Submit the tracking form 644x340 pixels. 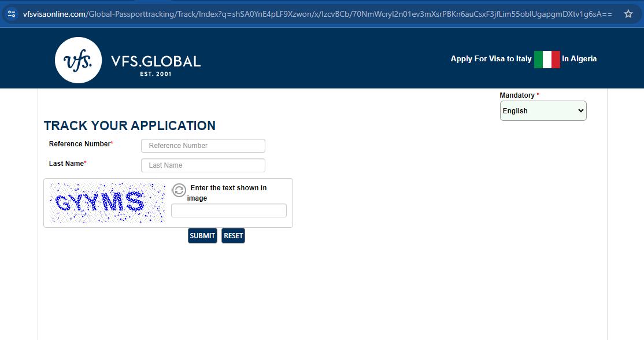click(x=202, y=235)
